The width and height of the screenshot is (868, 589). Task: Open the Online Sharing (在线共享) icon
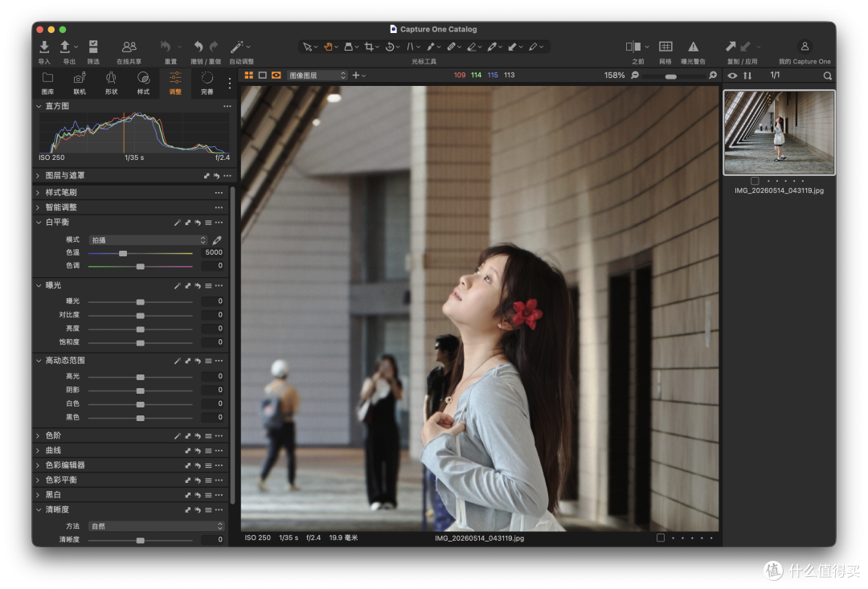point(129,47)
